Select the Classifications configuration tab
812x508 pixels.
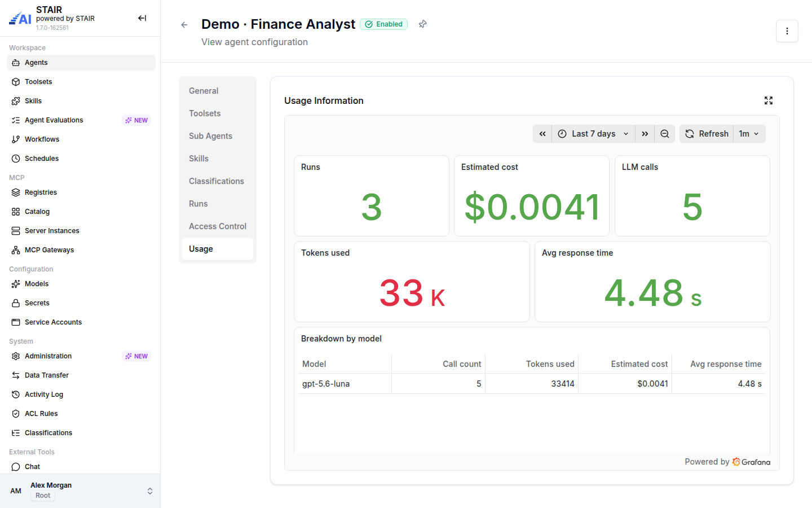click(218, 181)
